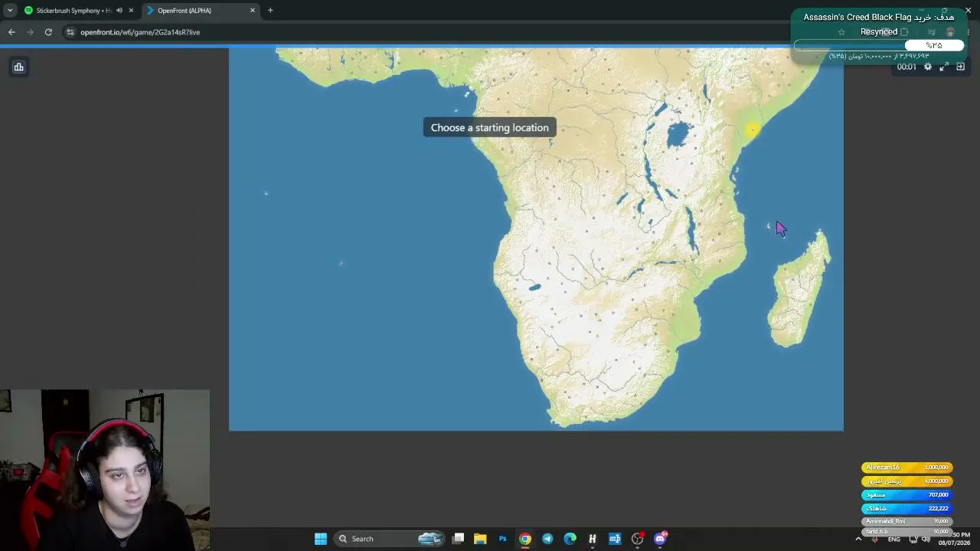Click the ENG language indicator
980x551 pixels.
click(x=894, y=540)
